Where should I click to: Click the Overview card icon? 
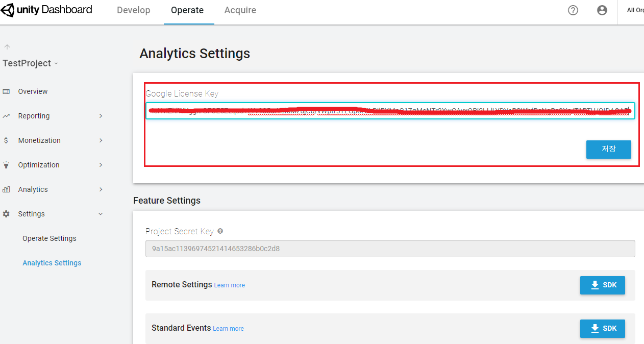point(6,91)
